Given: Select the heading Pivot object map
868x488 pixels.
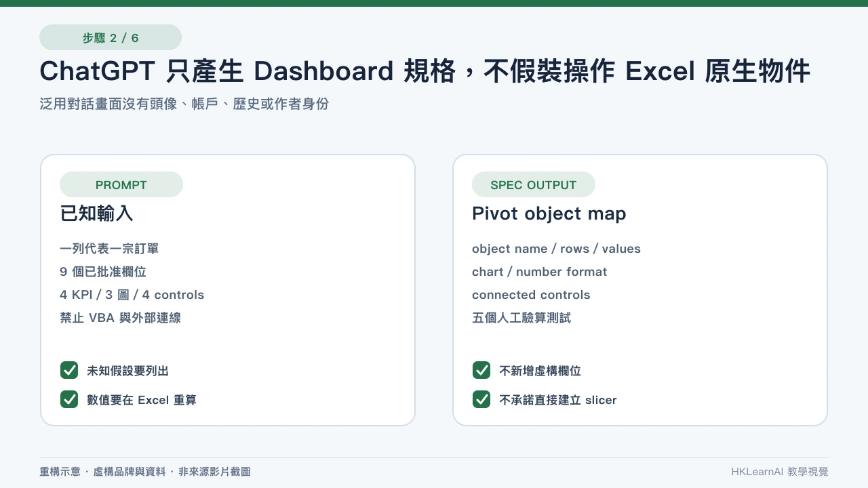Looking at the screenshot, I should point(549,213).
